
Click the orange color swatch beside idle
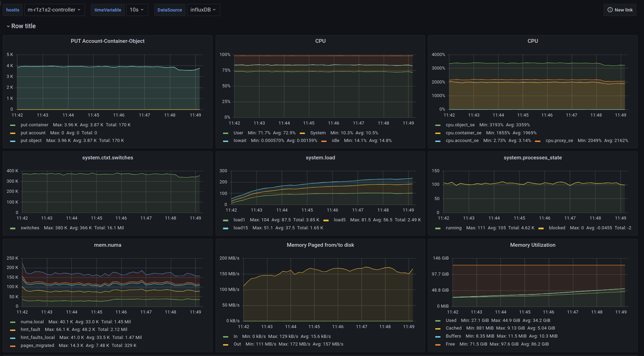[x=324, y=141]
